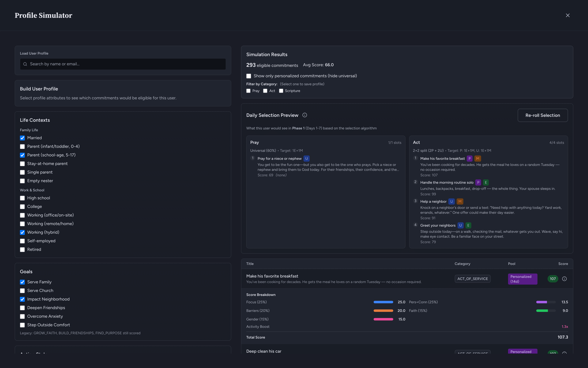The height and width of the screenshot is (368, 588).
Task: Click the Score column header
Action: click(x=563, y=264)
